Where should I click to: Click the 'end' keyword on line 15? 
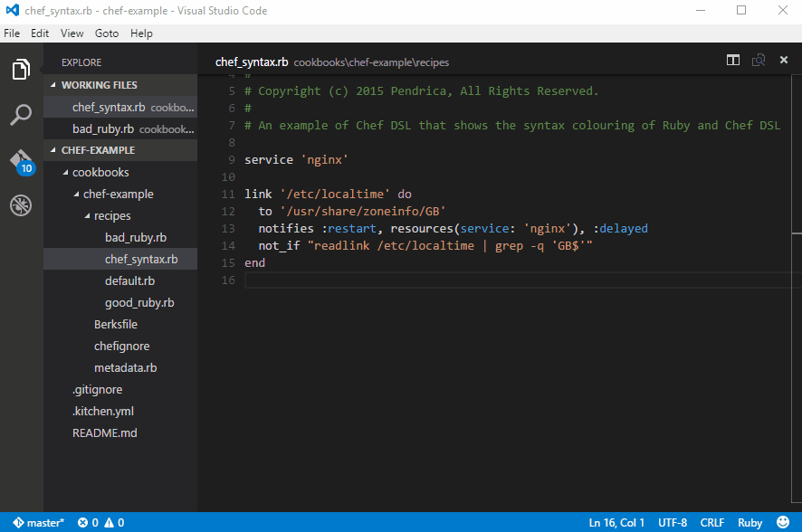254,262
